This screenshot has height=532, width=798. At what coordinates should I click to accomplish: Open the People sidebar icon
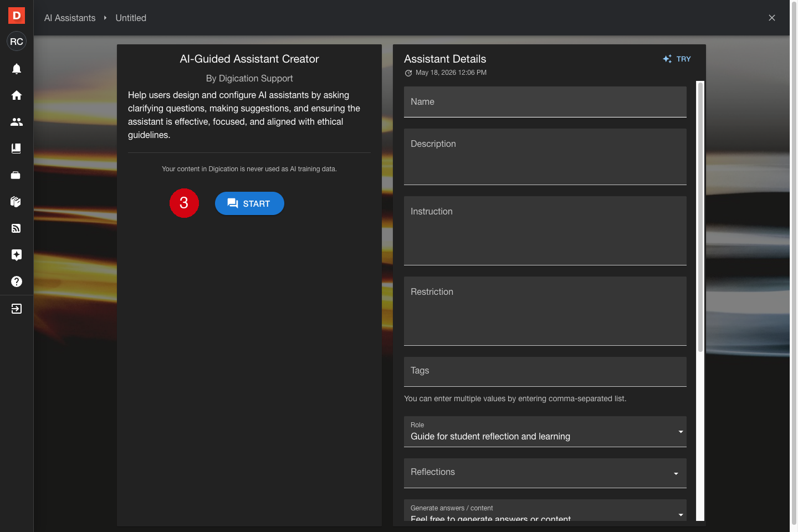click(x=17, y=122)
